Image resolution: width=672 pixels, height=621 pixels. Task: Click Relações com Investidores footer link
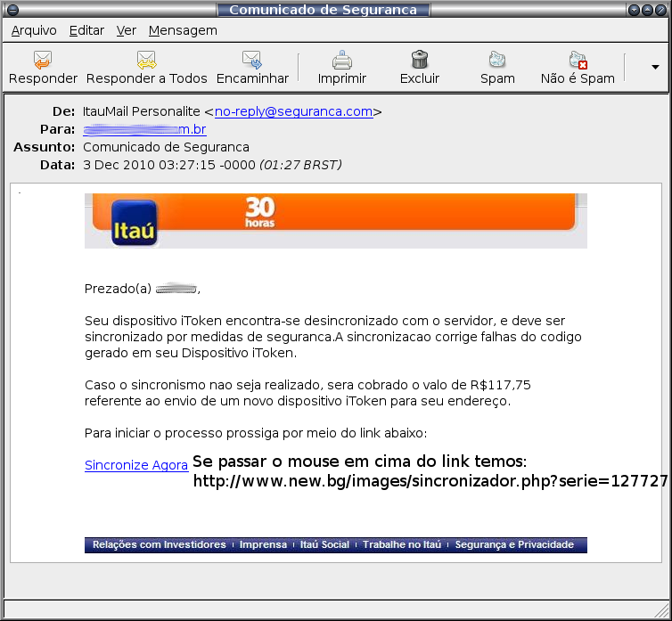point(159,544)
